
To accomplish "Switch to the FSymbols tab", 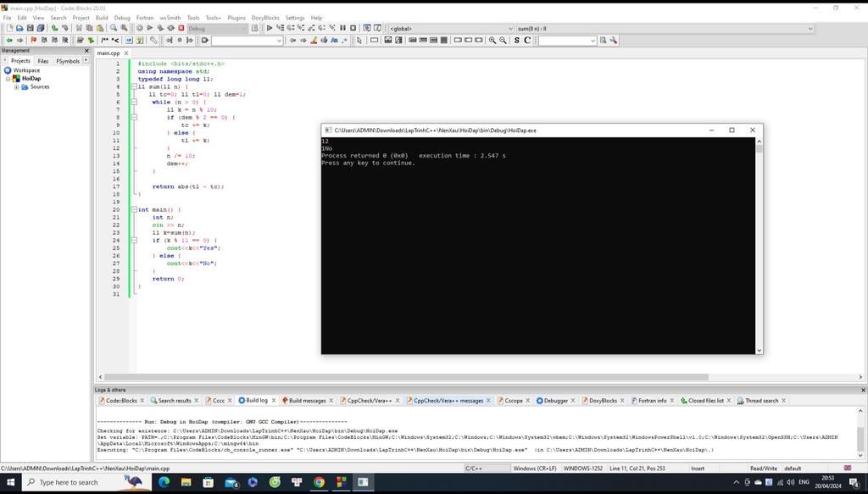I will click(x=68, y=61).
